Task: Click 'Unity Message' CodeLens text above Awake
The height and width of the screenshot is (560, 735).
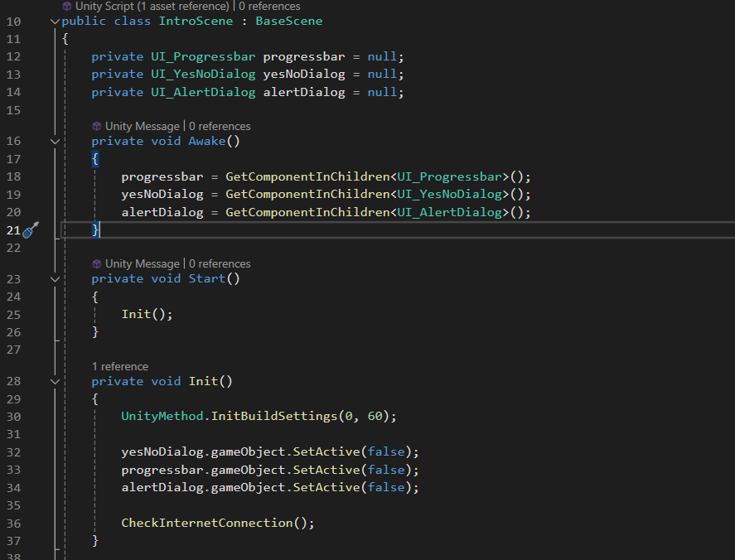Action: pos(143,126)
